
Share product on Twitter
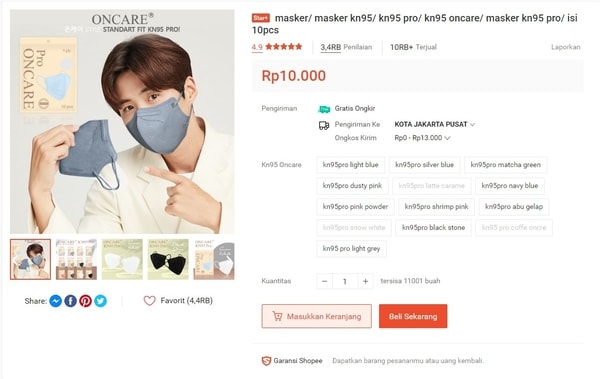click(101, 301)
